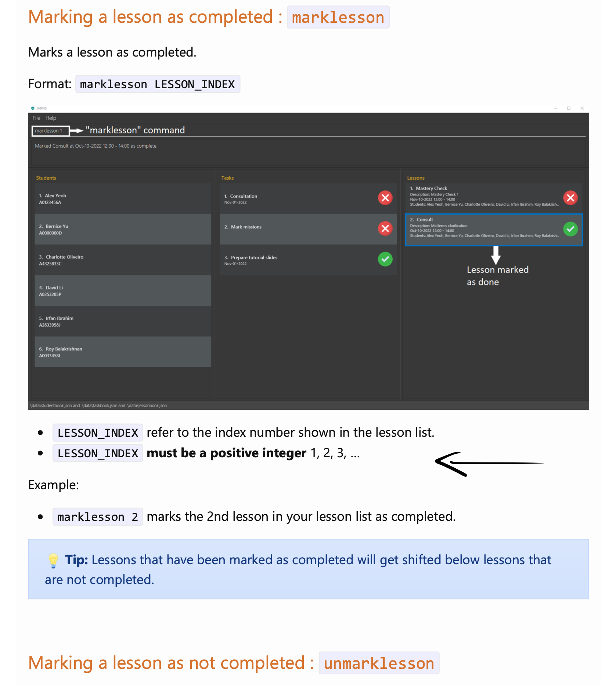The height and width of the screenshot is (685, 616).
Task: Click the marklesson 1 command input box
Action: pyautogui.click(x=51, y=131)
